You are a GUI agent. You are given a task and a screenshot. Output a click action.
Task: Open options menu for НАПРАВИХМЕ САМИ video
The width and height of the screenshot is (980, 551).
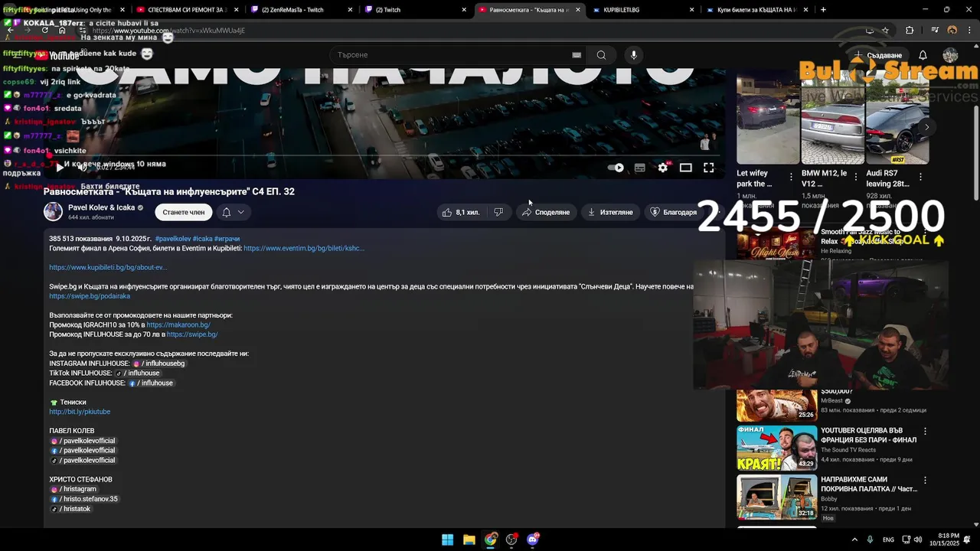(x=925, y=481)
